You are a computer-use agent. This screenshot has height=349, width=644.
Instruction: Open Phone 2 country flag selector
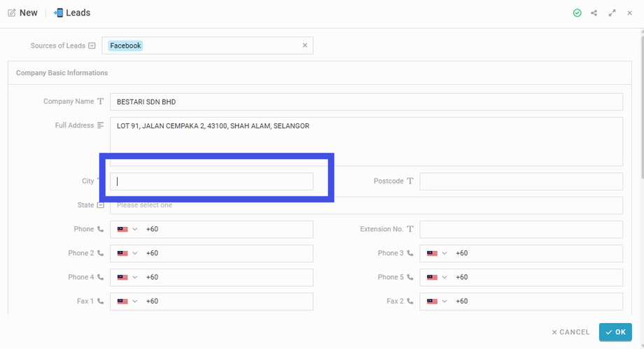(127, 253)
